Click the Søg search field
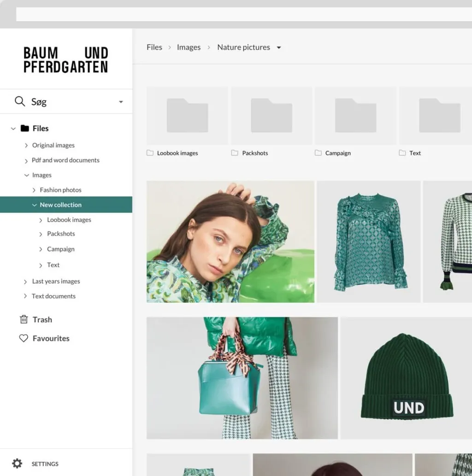Screen dimensions: 472x476 click(66, 101)
